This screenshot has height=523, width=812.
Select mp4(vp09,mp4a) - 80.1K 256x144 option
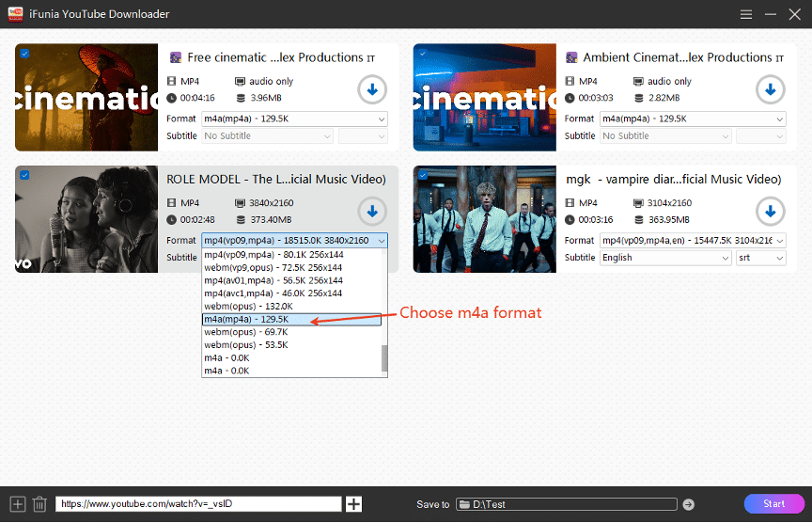pyautogui.click(x=291, y=255)
